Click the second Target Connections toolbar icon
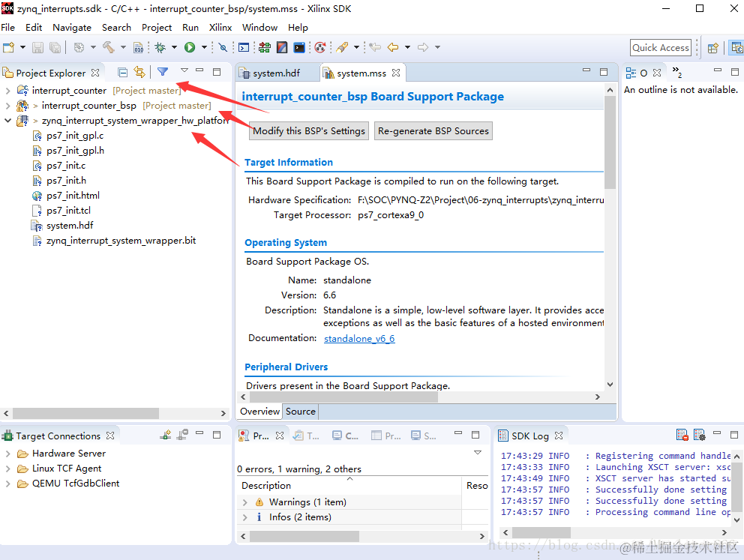744x560 pixels. 183,435
